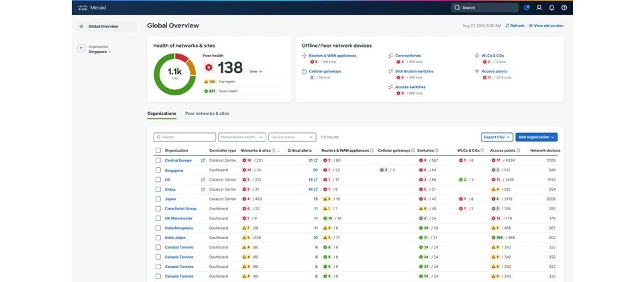Expand the Organization Singapore selector
Screen dimensions: 644x282
tap(101, 51)
